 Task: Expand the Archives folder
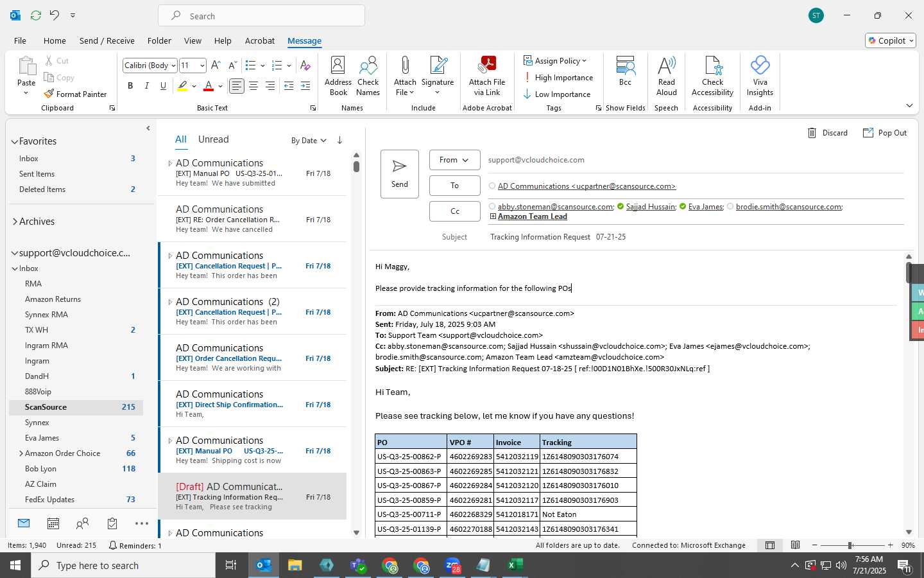14,222
